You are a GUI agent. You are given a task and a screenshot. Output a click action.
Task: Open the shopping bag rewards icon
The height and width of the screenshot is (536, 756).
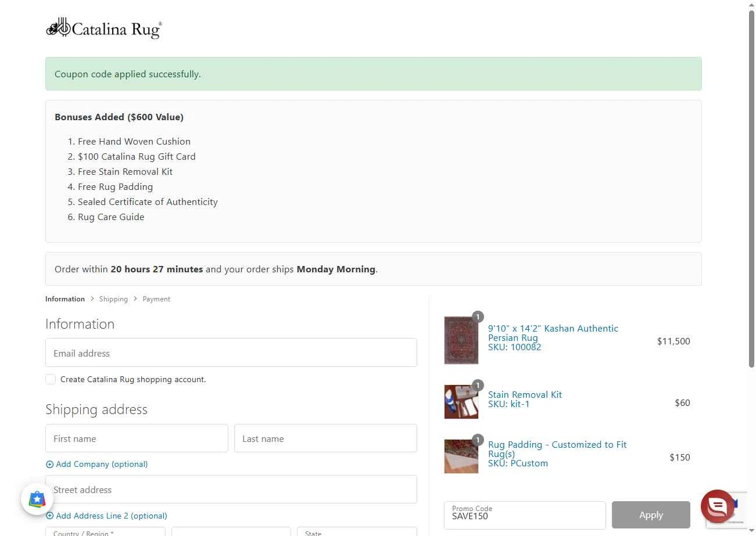37,499
